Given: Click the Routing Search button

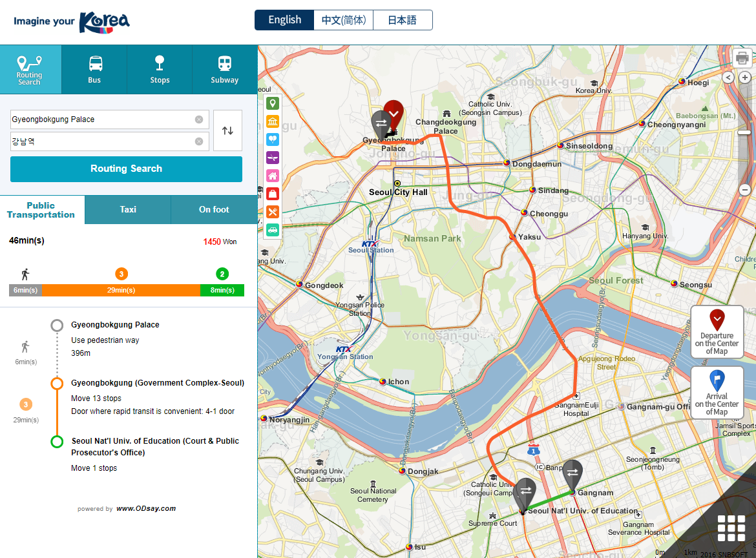Looking at the screenshot, I should point(126,169).
